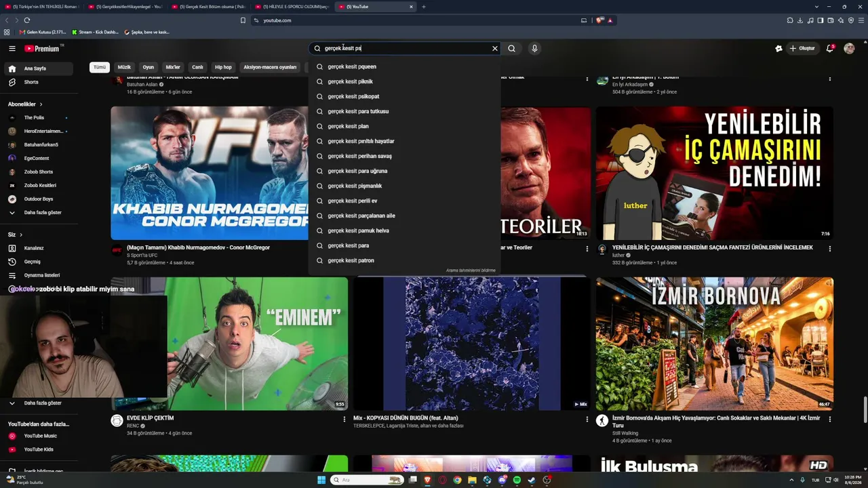Select the Müzik filter chip
Screen dimensions: 868x488
pos(124,67)
